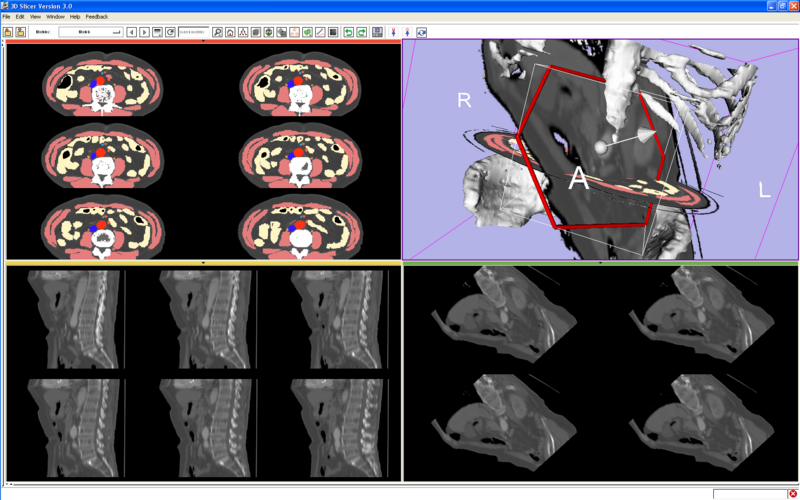
Task: Click the circular refresh module icon
Action: [x=170, y=32]
